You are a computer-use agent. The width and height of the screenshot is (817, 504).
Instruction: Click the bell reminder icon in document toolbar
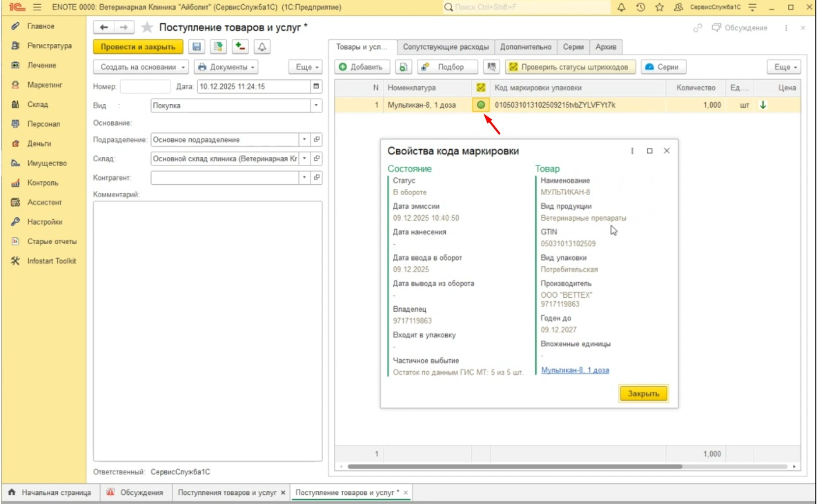point(262,47)
